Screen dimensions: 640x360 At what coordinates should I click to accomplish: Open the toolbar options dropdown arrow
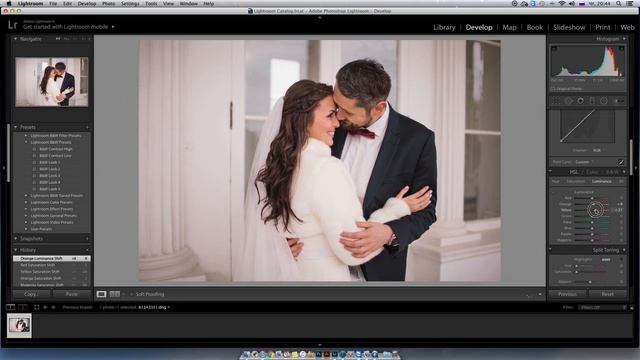point(540,294)
